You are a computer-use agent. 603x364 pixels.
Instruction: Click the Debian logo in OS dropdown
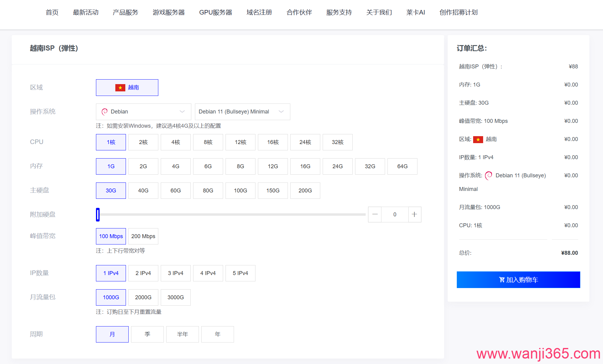105,112
